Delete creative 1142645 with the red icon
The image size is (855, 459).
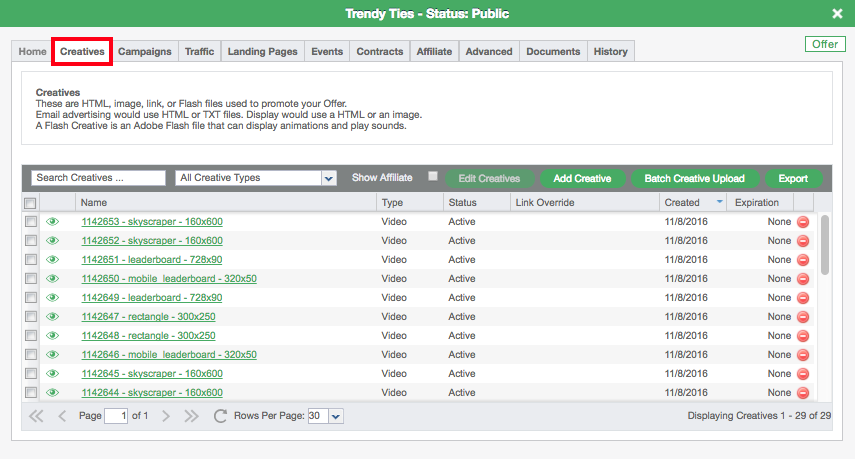pyautogui.click(x=803, y=374)
